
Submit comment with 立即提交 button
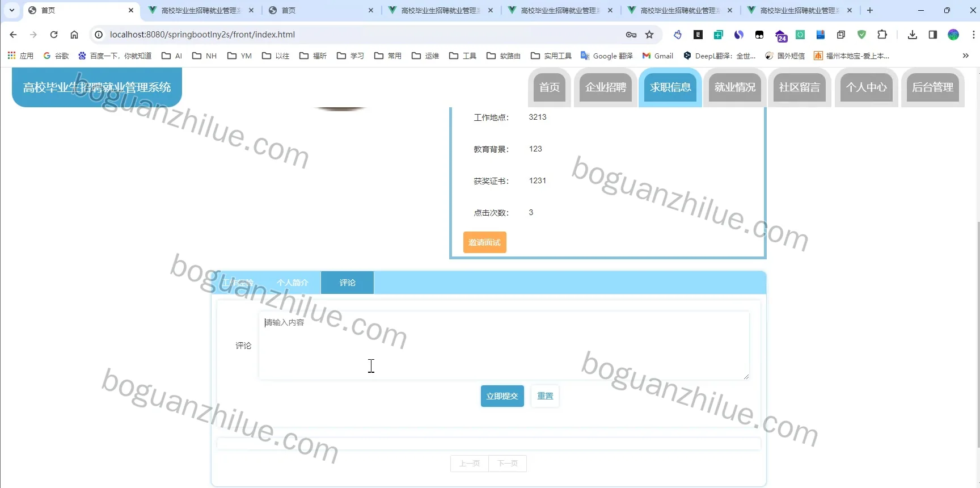tap(502, 396)
